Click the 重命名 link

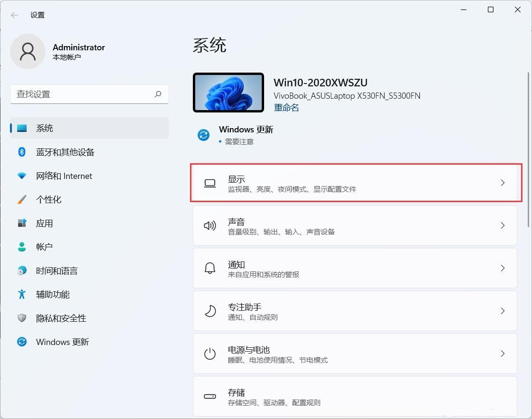286,108
